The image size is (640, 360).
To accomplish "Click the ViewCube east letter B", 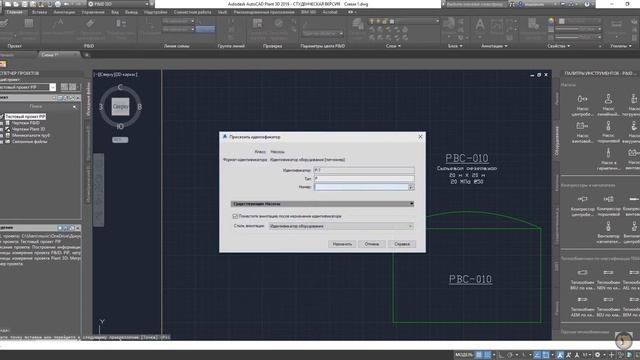I will [x=140, y=107].
